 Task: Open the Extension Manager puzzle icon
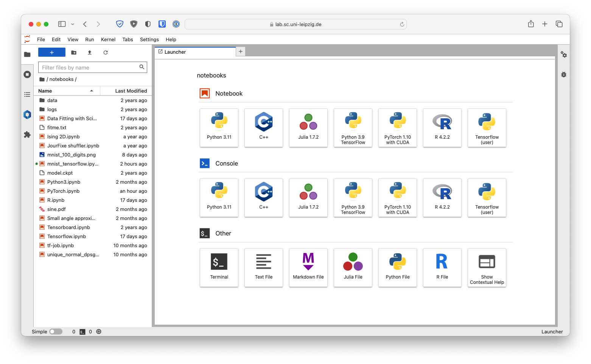(x=27, y=135)
